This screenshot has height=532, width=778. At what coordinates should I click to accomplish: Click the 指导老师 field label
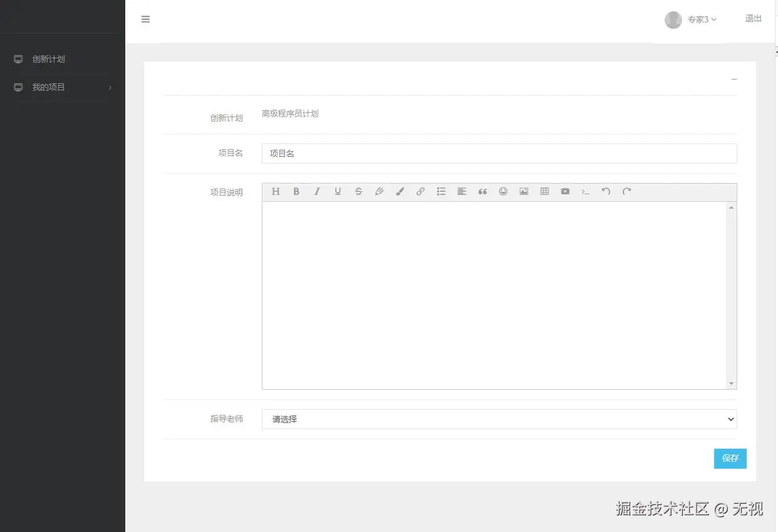(226, 419)
